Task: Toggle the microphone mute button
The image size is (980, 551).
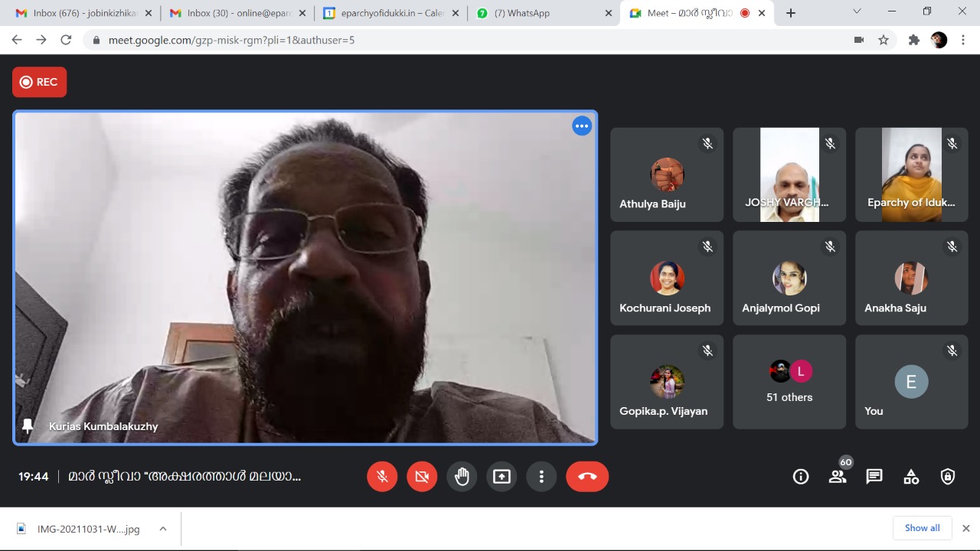Action: pos(382,477)
